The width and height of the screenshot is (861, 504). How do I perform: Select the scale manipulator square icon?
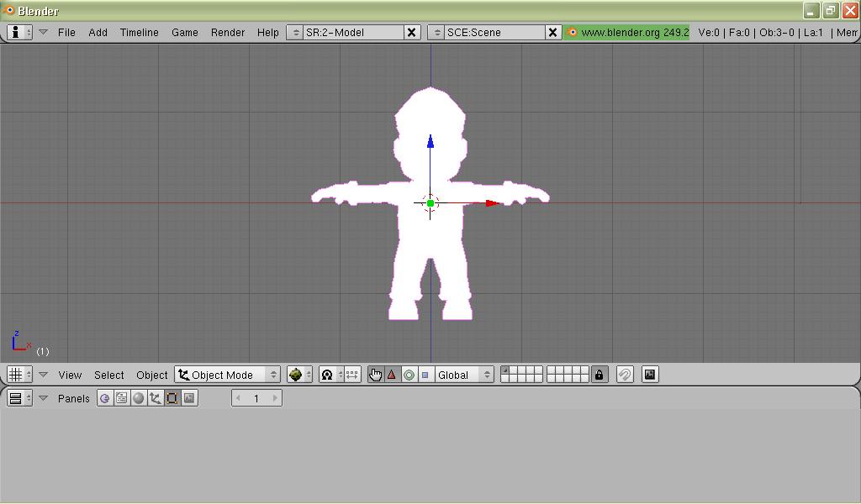[425, 375]
